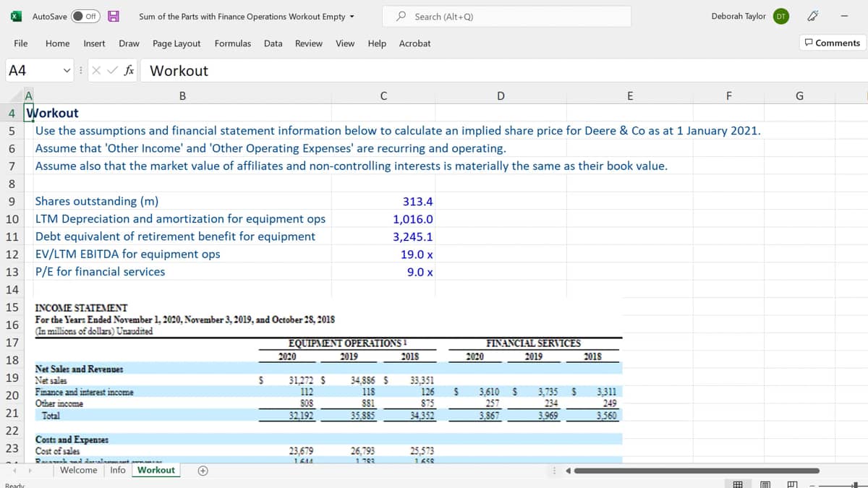The height and width of the screenshot is (488, 868).
Task: Select the cell with 1,016.0
Action: click(x=383, y=219)
